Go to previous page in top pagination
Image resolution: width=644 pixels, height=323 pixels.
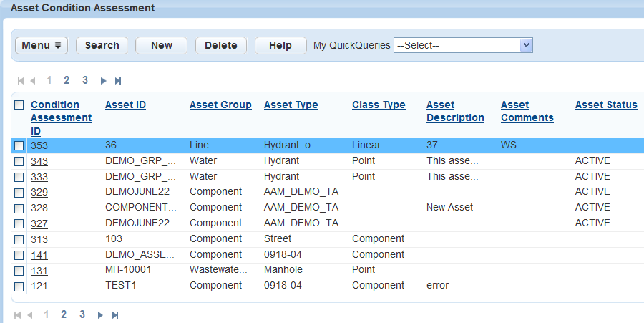pyautogui.click(x=33, y=81)
